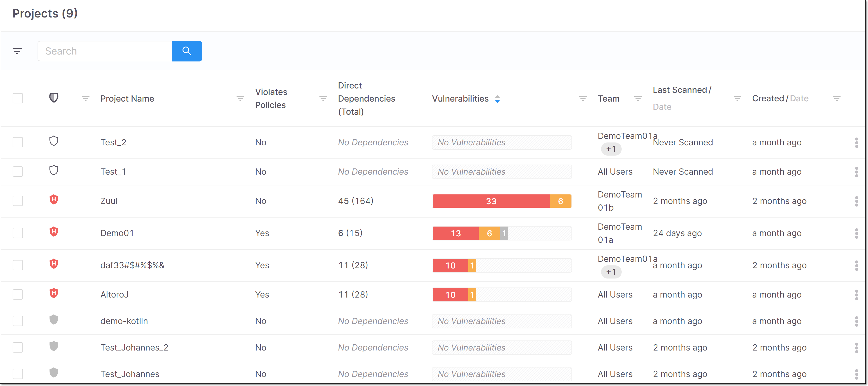Focus the Search input field
868x386 pixels.
point(105,51)
